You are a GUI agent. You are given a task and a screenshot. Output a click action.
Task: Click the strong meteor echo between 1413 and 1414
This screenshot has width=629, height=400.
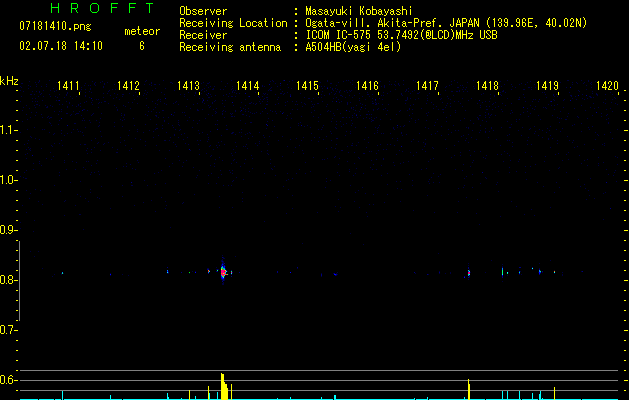[223, 272]
